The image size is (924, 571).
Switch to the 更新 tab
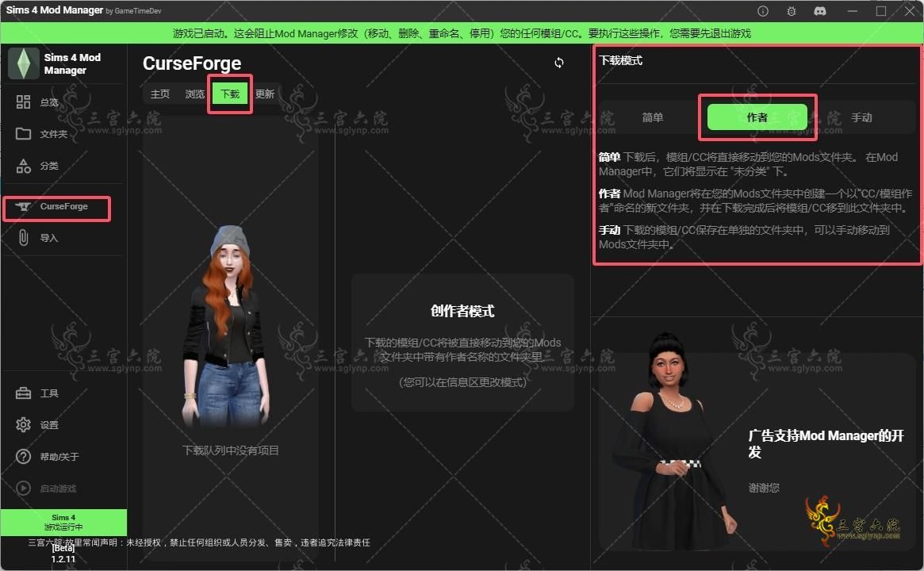[265, 94]
